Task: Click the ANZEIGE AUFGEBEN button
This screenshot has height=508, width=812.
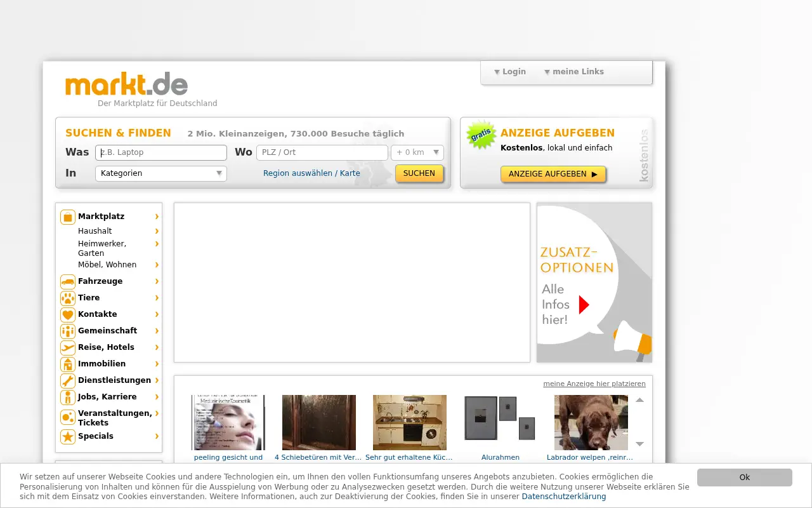Action: click(553, 174)
